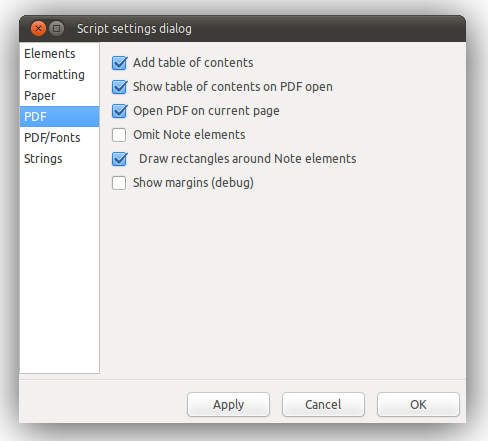Toggle Show table of contents on PDF open
Viewport: 488px width, 441px height.
coord(119,87)
